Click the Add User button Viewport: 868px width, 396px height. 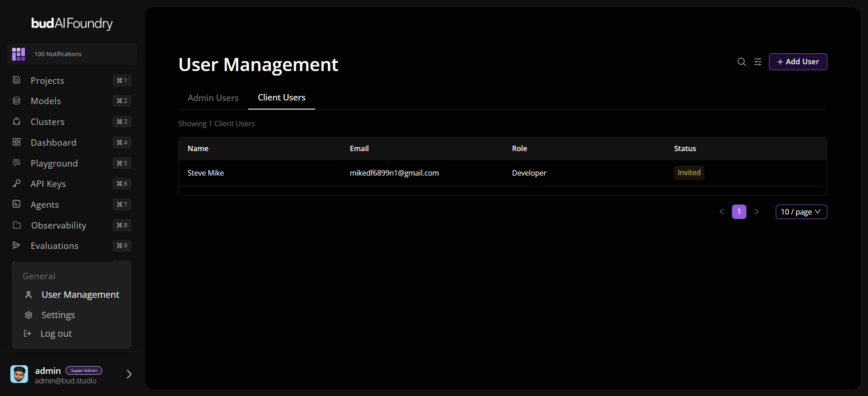798,62
